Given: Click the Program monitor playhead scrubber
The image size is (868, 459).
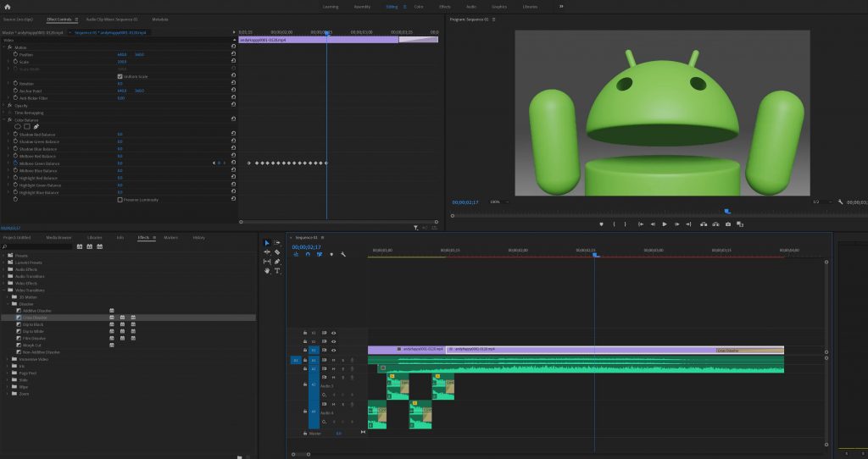Looking at the screenshot, I should pos(727,211).
